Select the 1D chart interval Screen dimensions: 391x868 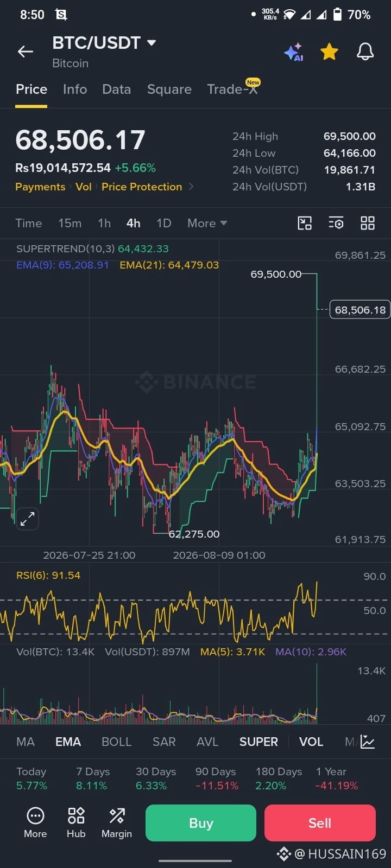click(164, 223)
